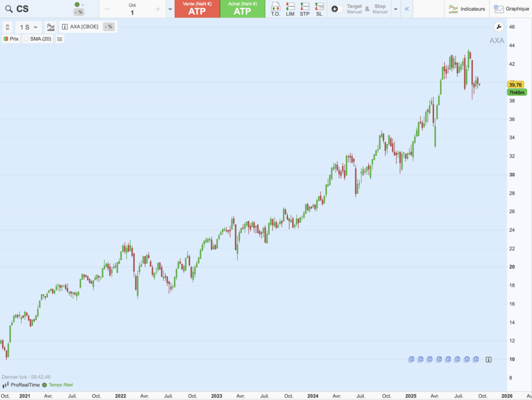The height and width of the screenshot is (400, 532).
Task: Open the Indicateurs menu
Action: tap(467, 8)
